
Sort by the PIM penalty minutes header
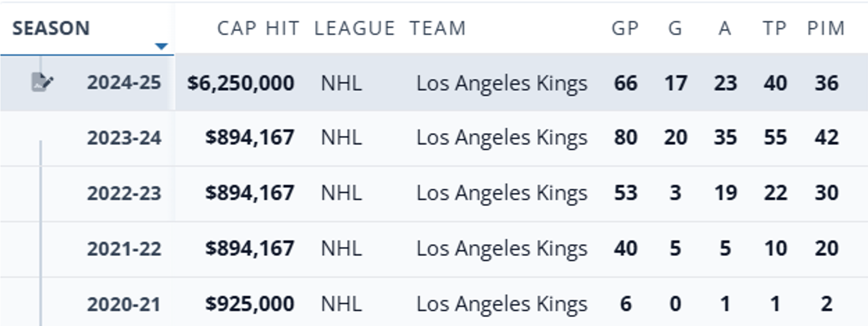pyautogui.click(x=826, y=29)
